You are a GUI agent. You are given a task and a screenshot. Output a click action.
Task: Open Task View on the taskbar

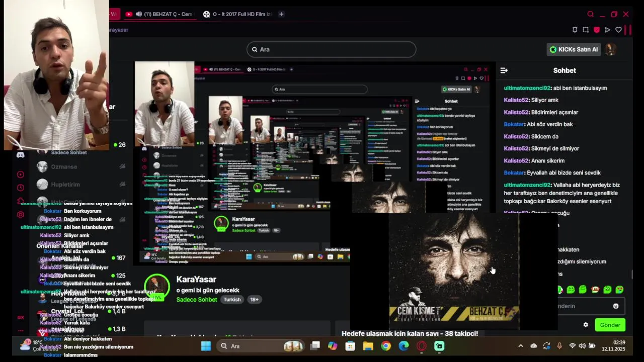(x=315, y=346)
